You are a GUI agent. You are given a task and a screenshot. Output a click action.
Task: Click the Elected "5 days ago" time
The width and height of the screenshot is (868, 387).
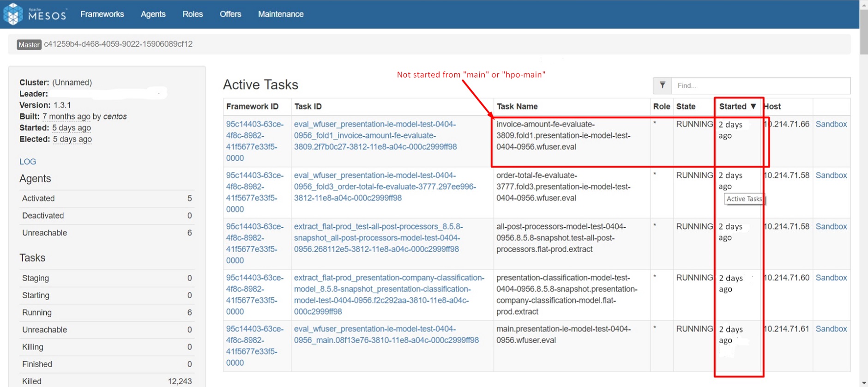pyautogui.click(x=72, y=139)
